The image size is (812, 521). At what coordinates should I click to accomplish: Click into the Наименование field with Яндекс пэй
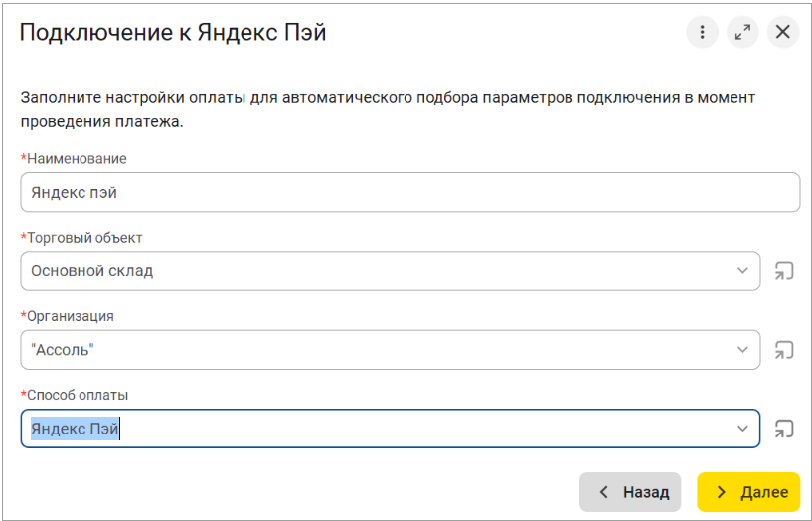(x=410, y=192)
